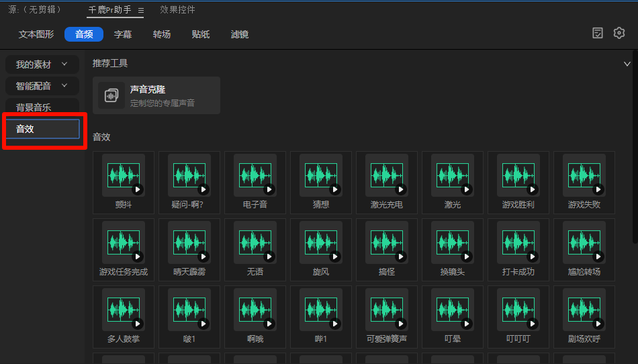Open the 声音克隆 voice clone tool
Screen dimensions: 638x364
(156, 95)
